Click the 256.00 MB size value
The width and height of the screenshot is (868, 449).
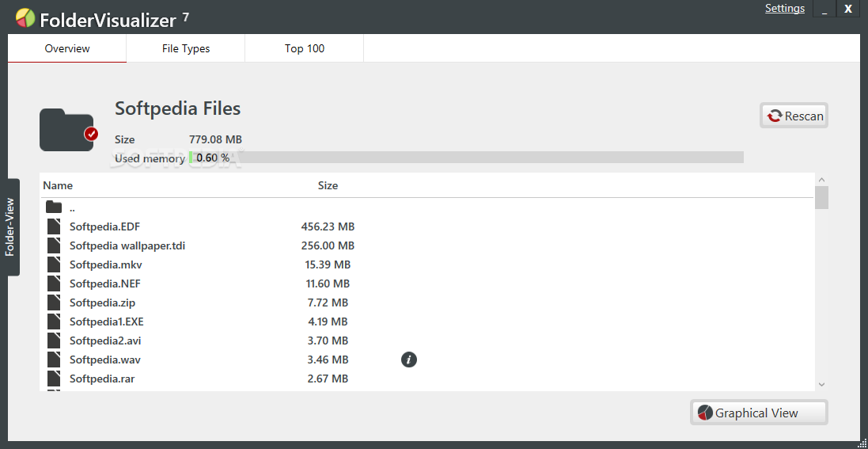point(328,245)
